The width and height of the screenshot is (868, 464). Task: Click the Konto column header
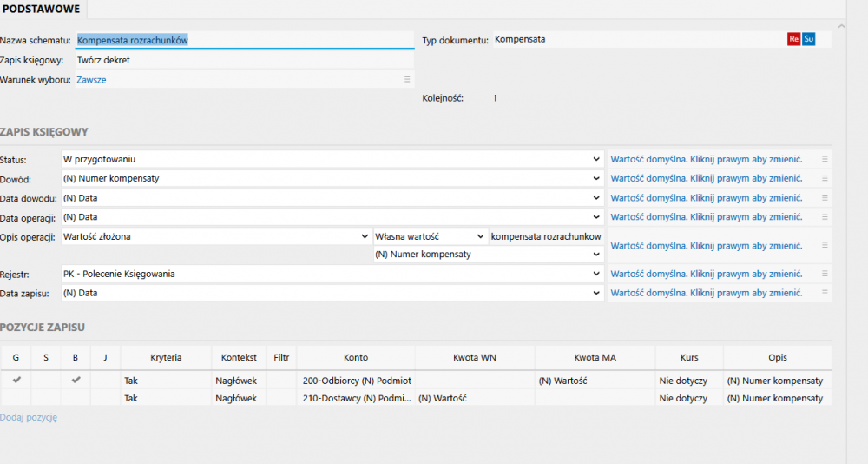pos(356,357)
